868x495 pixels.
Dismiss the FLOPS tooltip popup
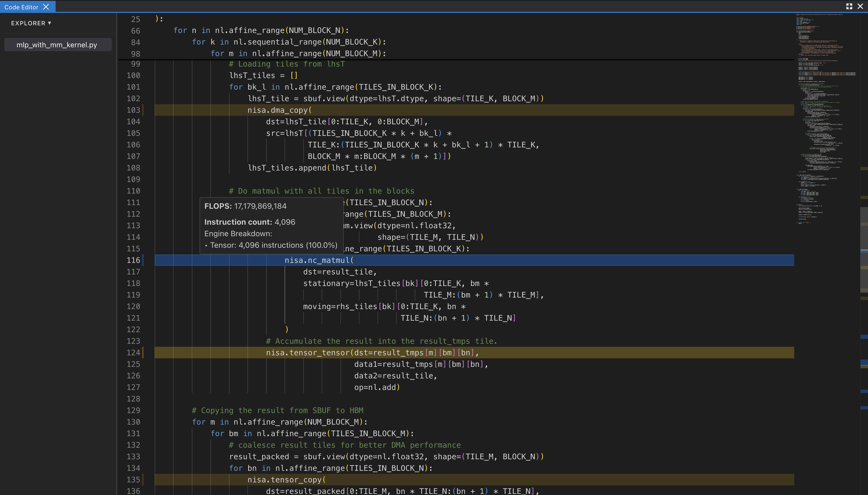coord(271,225)
